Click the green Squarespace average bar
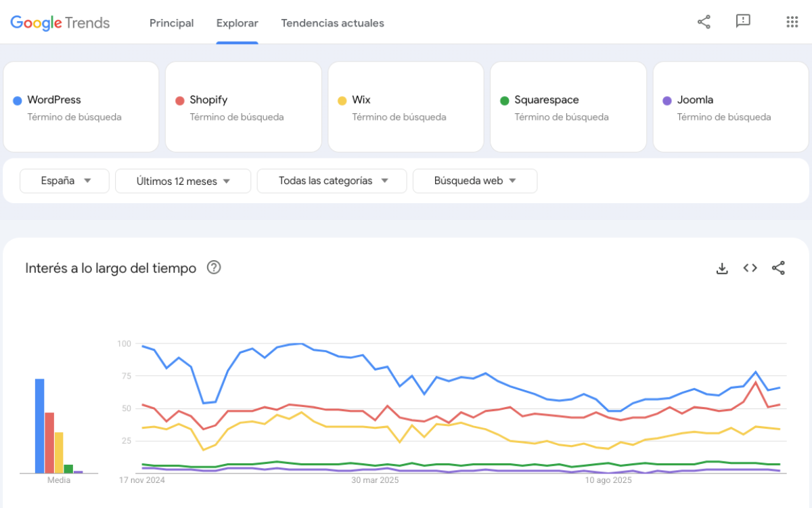This screenshot has width=812, height=508. pyautogui.click(x=68, y=469)
